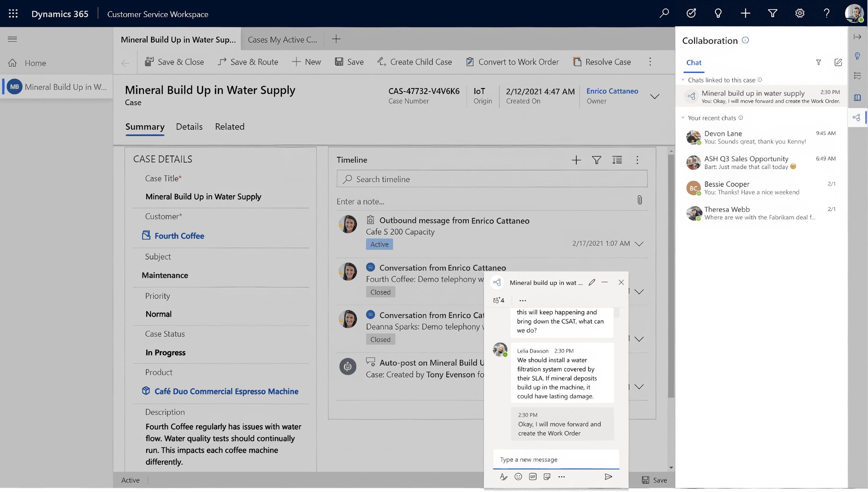Collapse Chats linked to this case
The height and width of the screenshot is (492, 868).
tap(683, 80)
